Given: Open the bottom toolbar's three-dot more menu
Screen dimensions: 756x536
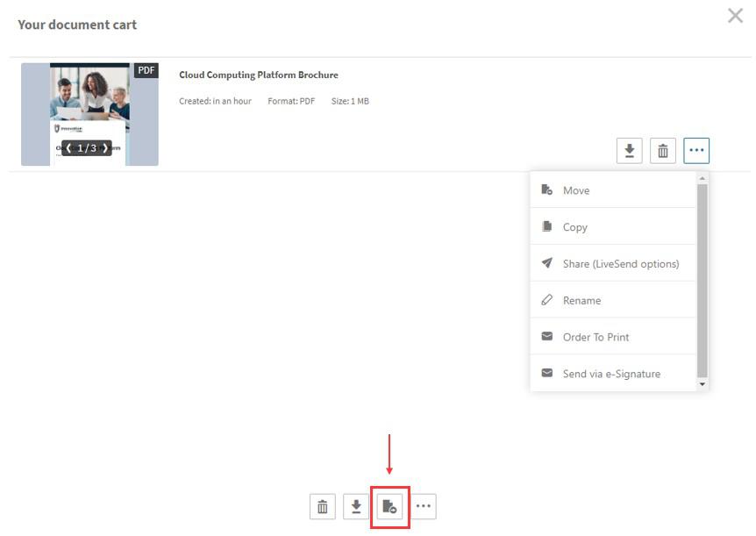Looking at the screenshot, I should point(424,506).
